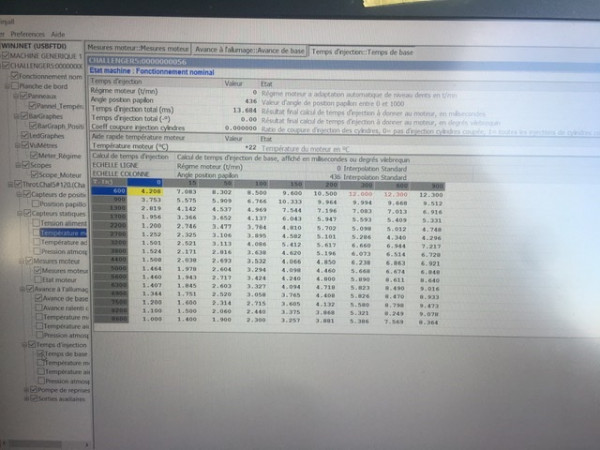The image size is (600, 450).
Task: Open the Aide menu
Action: (x=58, y=34)
